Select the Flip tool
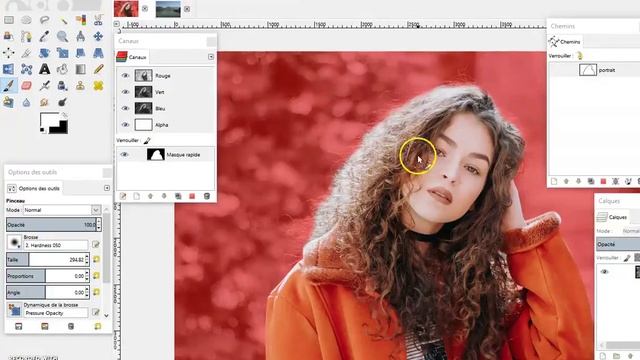Image resolution: width=640 pixels, height=360 pixels. click(9, 69)
